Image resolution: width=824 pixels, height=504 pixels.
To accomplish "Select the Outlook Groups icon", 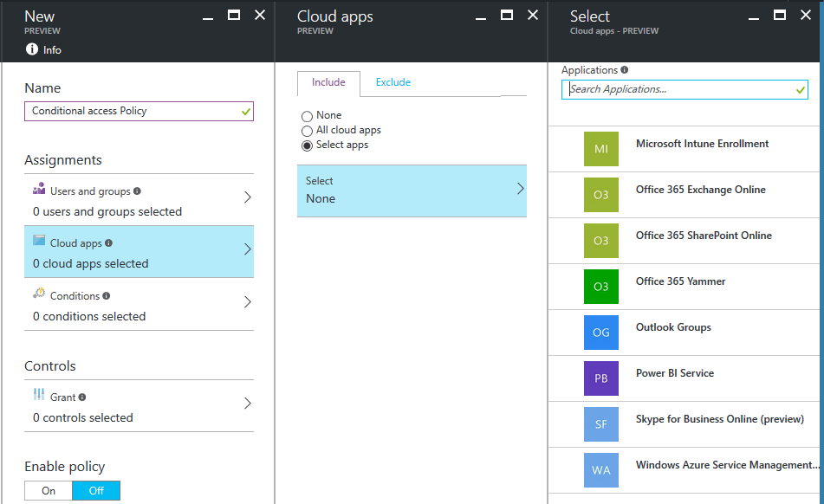I will coord(600,332).
